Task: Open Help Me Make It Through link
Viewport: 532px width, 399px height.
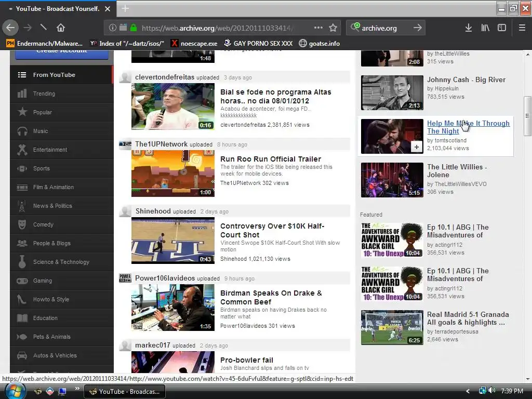Action: tap(468, 127)
